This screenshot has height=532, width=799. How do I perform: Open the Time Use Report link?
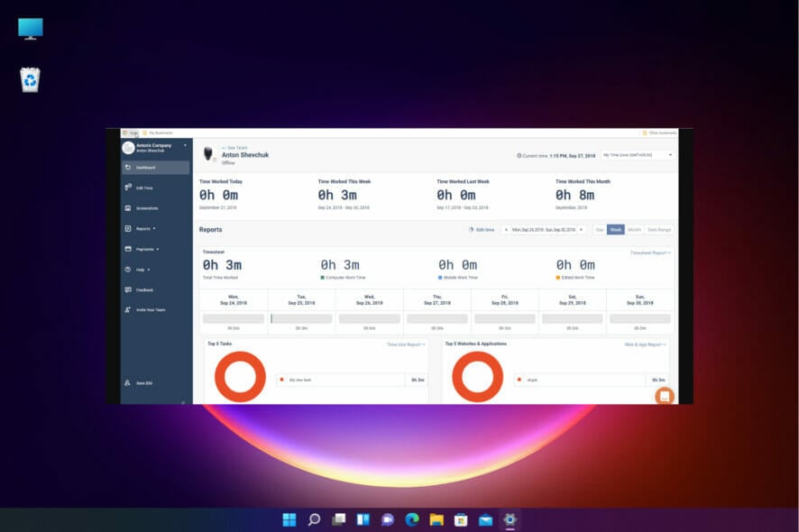point(406,344)
